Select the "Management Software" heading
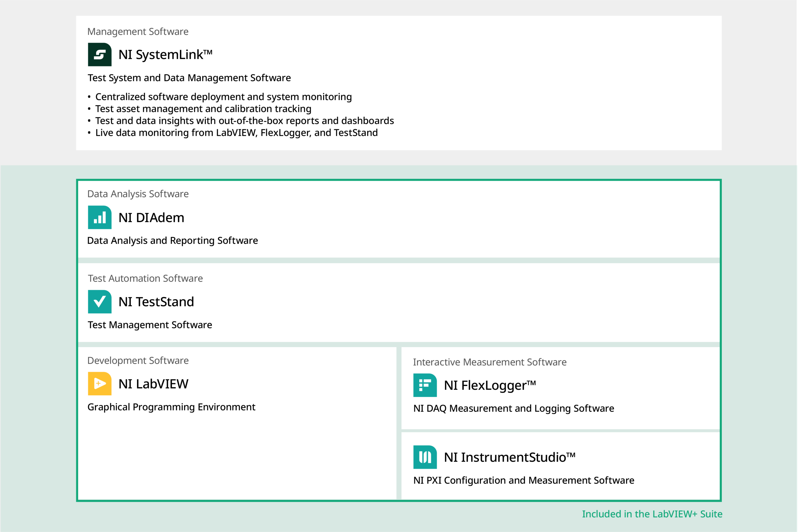The width and height of the screenshot is (798, 532). (x=138, y=32)
